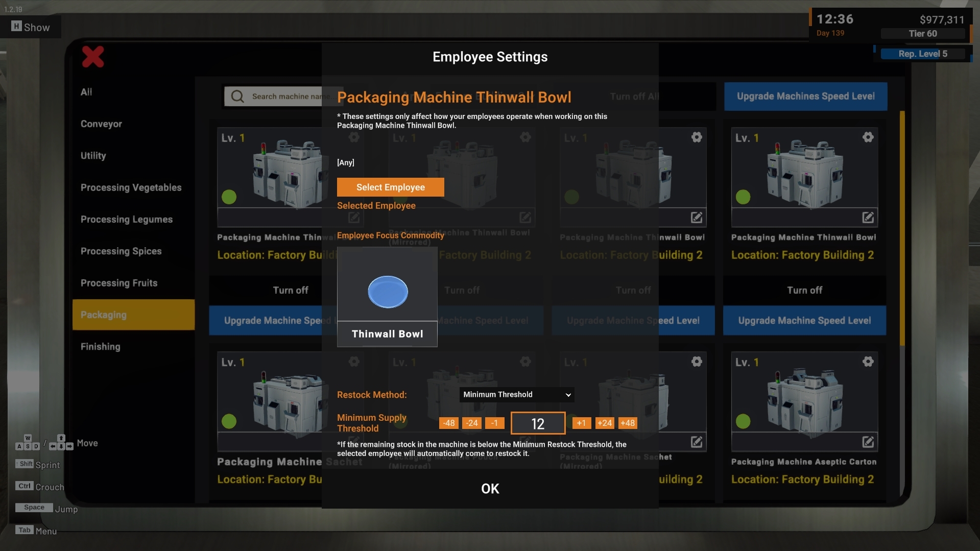Decrease threshold by 24
Viewport: 980px width, 551px height.
[x=472, y=423]
